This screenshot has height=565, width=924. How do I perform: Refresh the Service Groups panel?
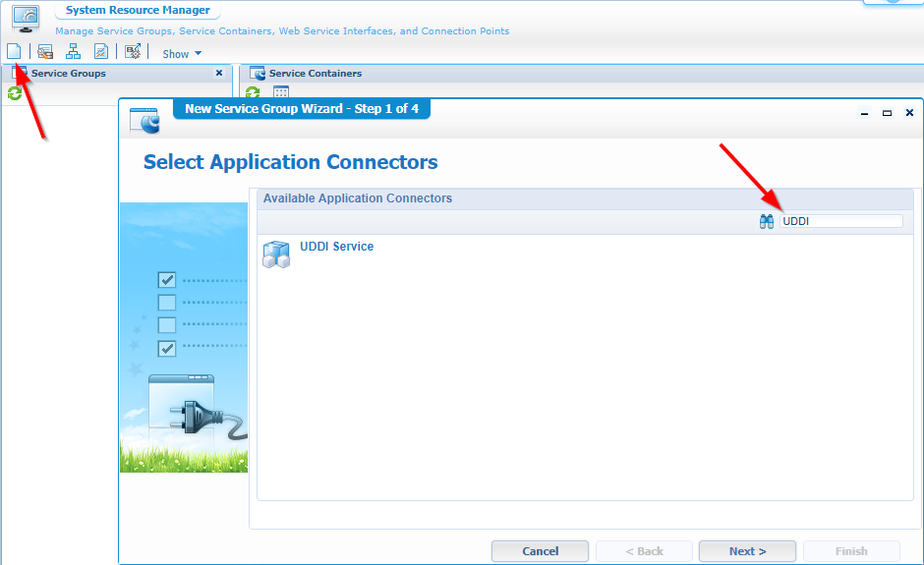click(x=15, y=93)
